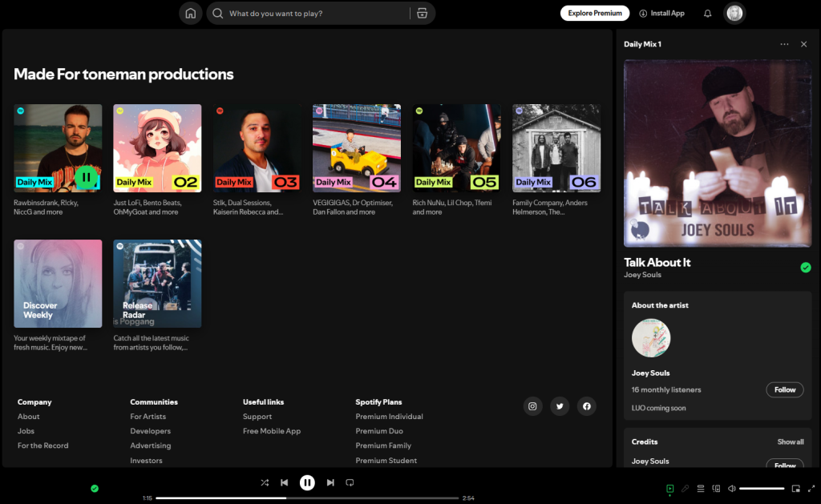
Task: Open more options in Daily Mix 1 panel
Action: 784,44
